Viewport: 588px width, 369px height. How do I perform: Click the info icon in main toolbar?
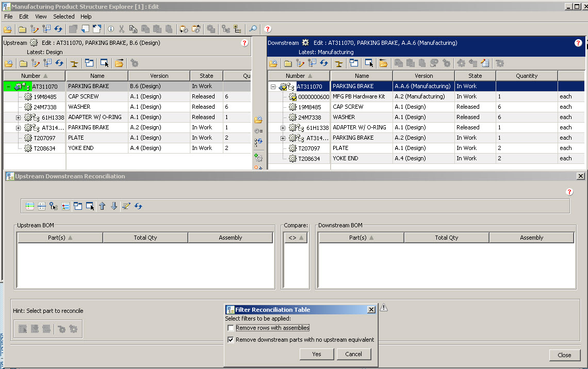(x=111, y=29)
